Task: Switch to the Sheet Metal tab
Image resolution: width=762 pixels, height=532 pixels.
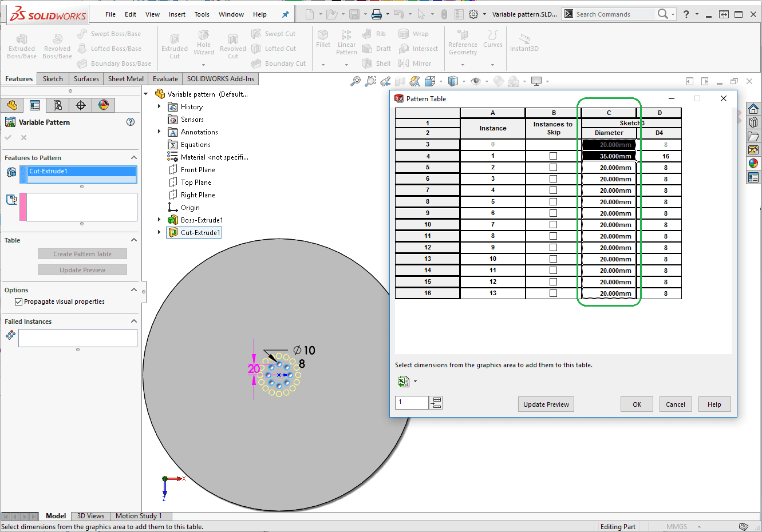Action: pos(126,79)
